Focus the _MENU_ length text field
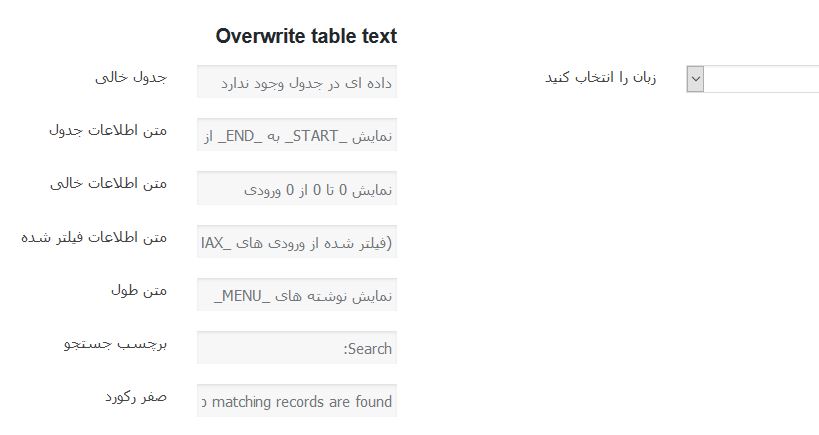 tap(297, 295)
